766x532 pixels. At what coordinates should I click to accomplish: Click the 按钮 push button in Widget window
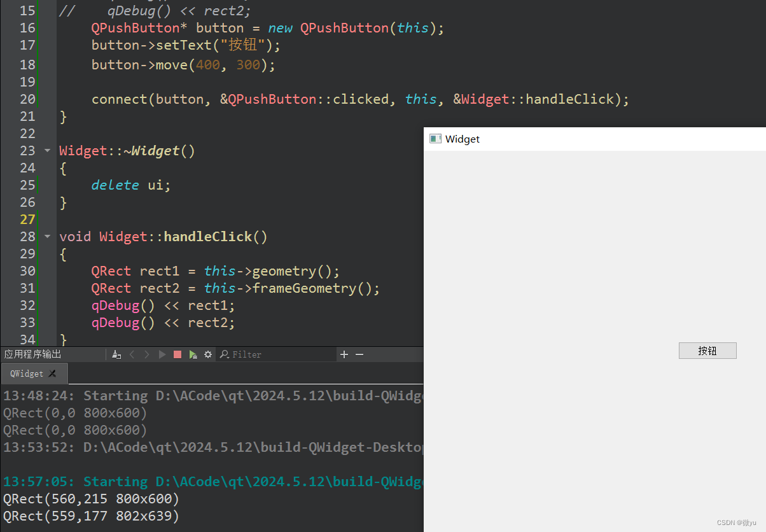point(707,351)
